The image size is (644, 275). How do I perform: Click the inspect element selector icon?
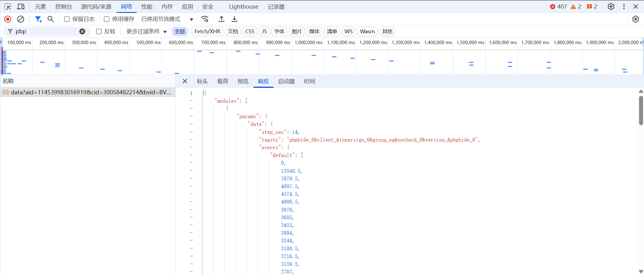(x=8, y=6)
